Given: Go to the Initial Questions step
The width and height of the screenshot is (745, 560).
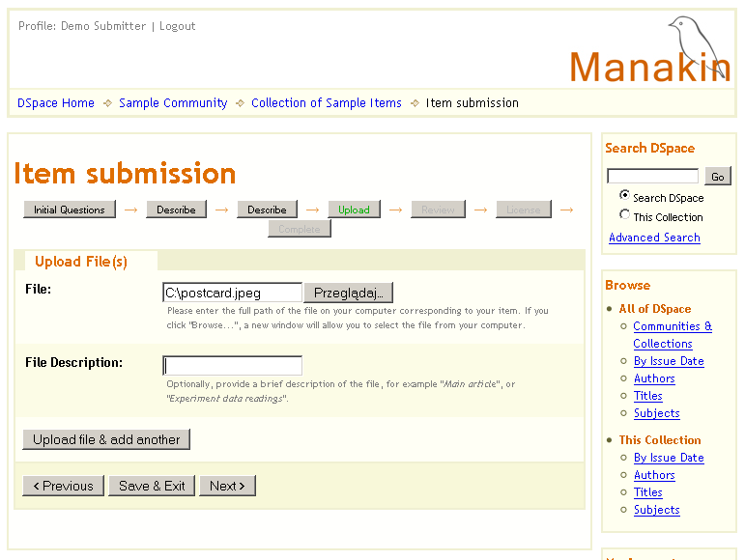Looking at the screenshot, I should [70, 210].
